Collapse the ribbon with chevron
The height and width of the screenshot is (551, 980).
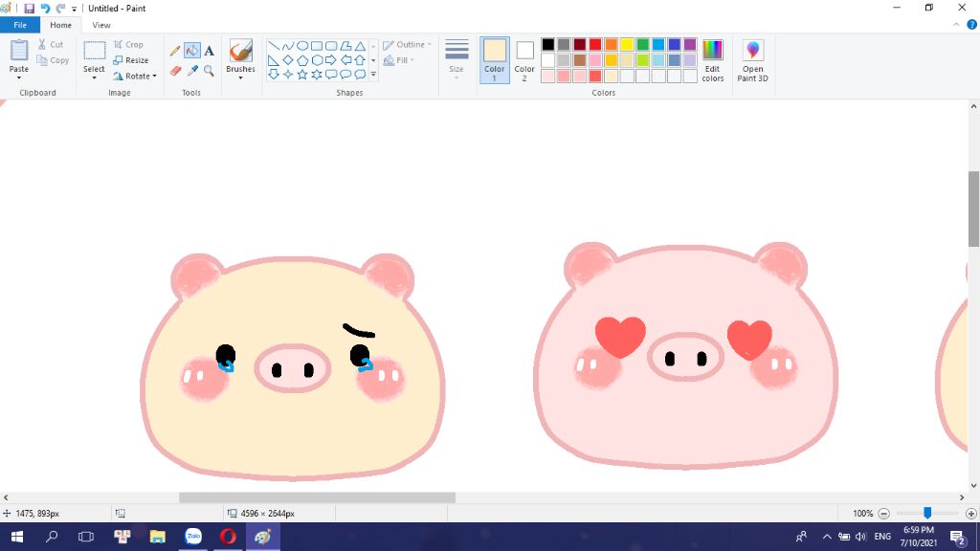(956, 25)
